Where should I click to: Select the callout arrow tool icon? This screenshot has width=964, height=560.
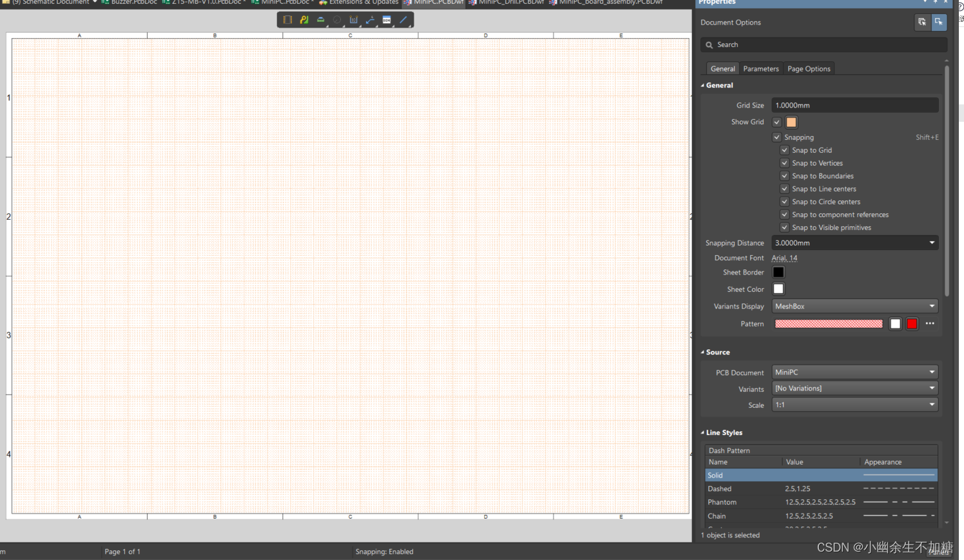(x=370, y=20)
